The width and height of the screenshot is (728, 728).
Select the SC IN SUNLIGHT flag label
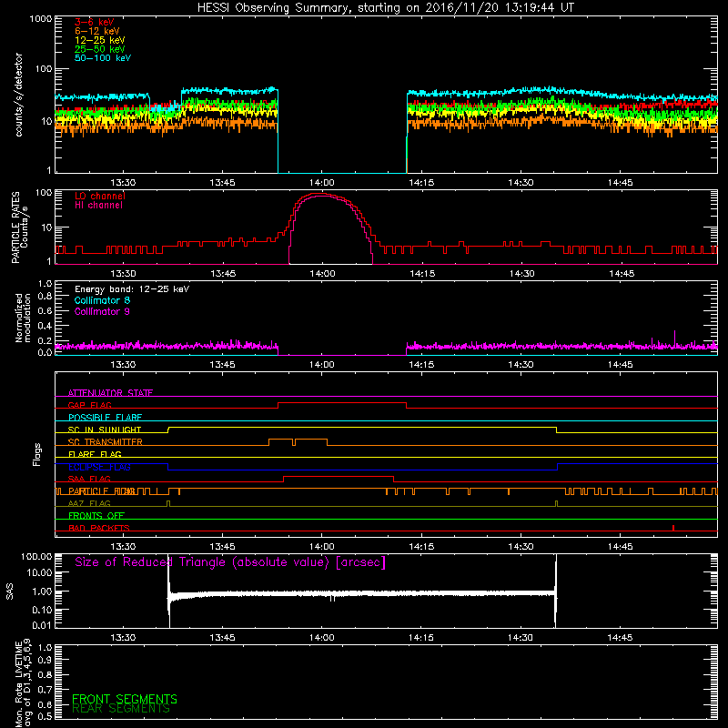pos(105,430)
